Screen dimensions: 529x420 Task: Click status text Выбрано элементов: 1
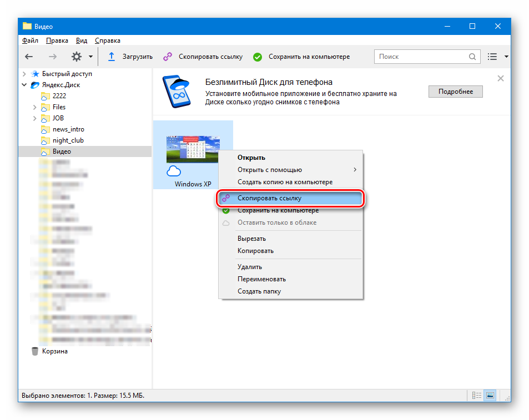click(57, 396)
